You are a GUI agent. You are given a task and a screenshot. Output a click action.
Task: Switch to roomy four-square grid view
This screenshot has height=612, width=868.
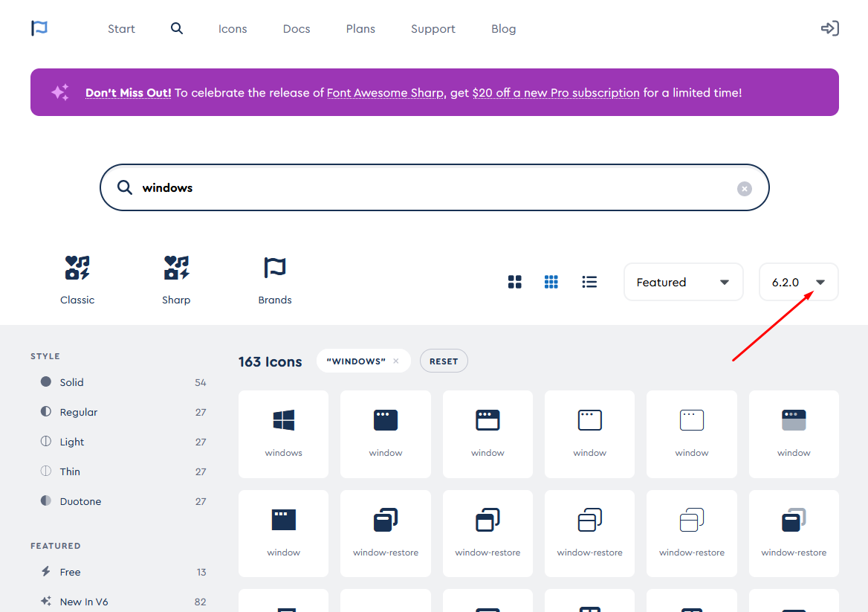point(515,282)
